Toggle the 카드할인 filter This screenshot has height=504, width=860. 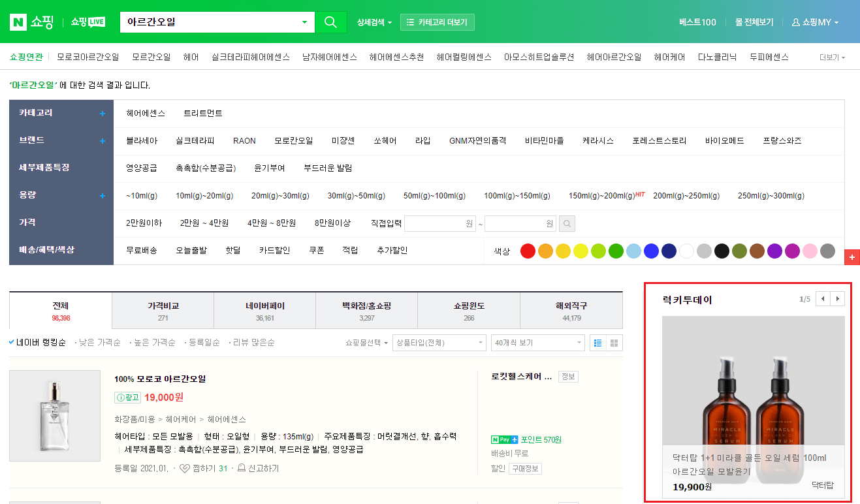[275, 250]
